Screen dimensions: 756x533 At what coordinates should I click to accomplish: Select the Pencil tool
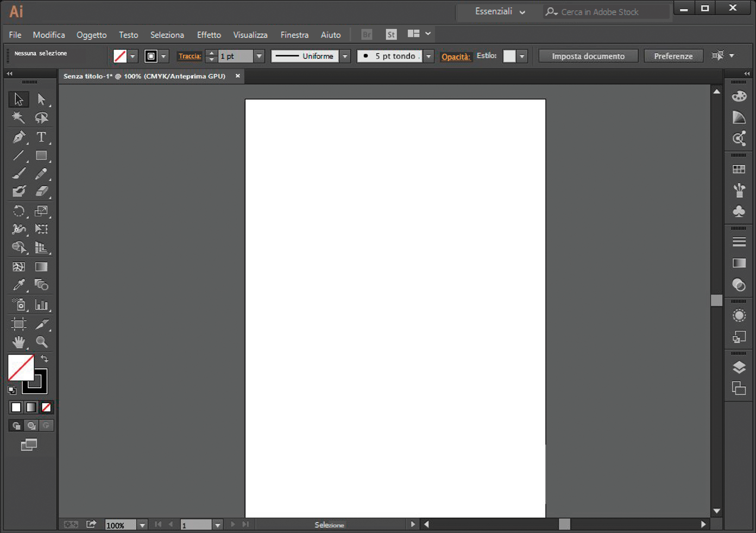coord(41,173)
